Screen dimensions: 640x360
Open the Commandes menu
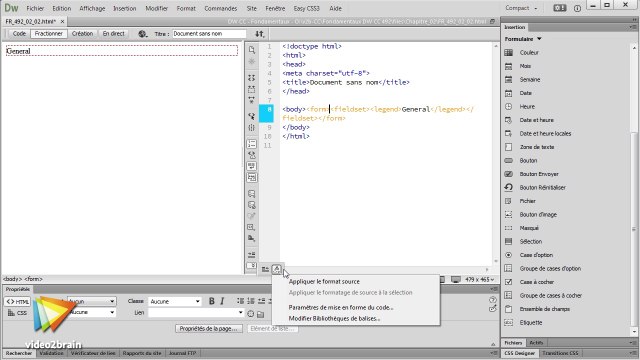(x=221, y=8)
